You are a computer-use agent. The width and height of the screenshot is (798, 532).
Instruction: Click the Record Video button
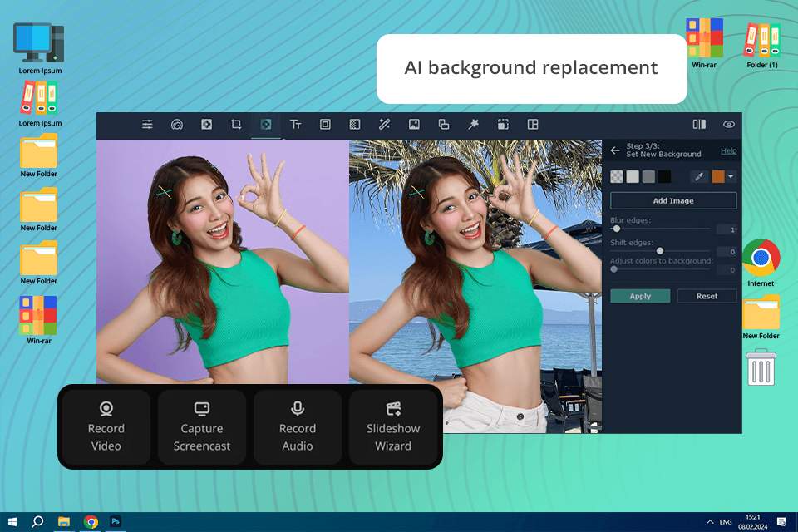(106, 426)
